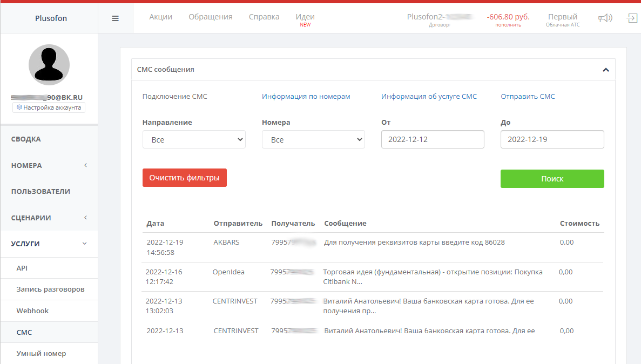Click OpenIdea sender cell

click(x=228, y=272)
